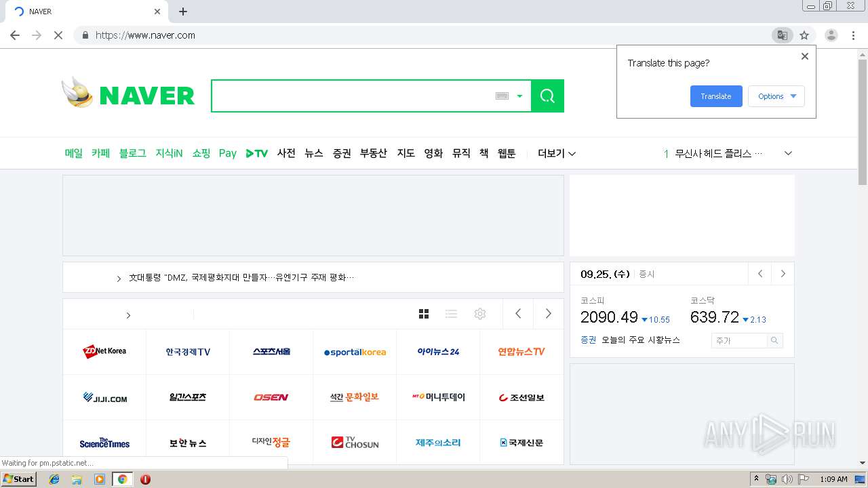Screen dimensions: 868x488
Task: Open the 뉴스 link
Action: tap(314, 153)
